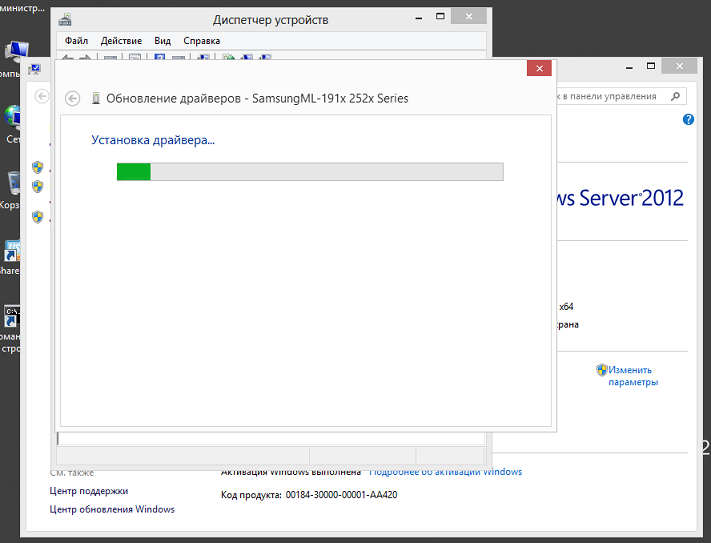Open the Файл menu in Device Manager
The width and height of the screenshot is (711, 543).
(x=77, y=41)
